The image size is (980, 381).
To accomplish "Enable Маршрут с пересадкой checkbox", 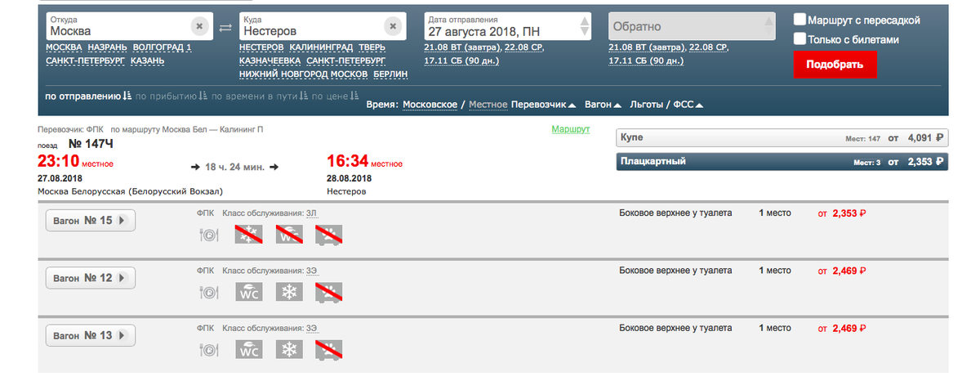I will pyautogui.click(x=800, y=19).
